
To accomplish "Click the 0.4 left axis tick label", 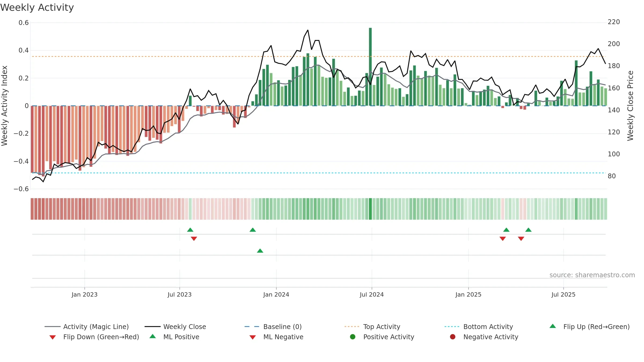I will [24, 50].
